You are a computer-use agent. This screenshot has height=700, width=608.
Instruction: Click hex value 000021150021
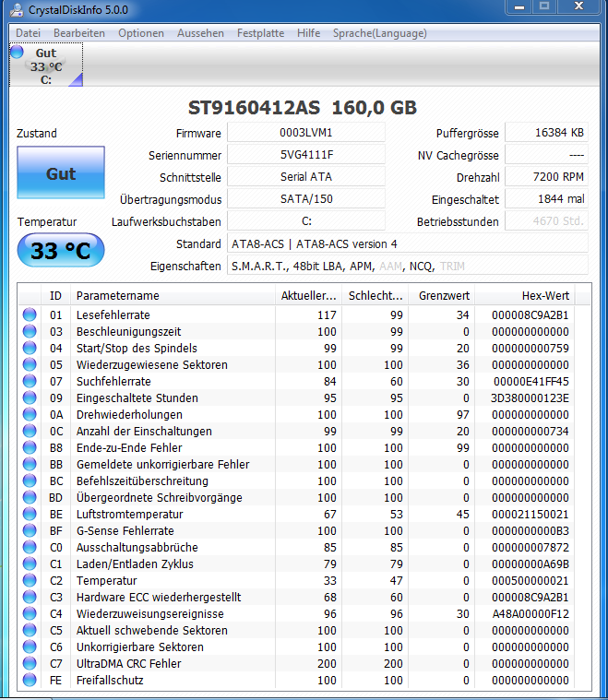point(531,515)
